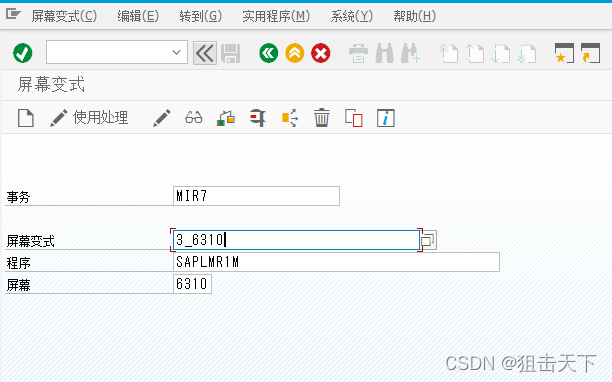Click the green Back icon
Viewport: 612px width, 382px height.
(x=269, y=53)
